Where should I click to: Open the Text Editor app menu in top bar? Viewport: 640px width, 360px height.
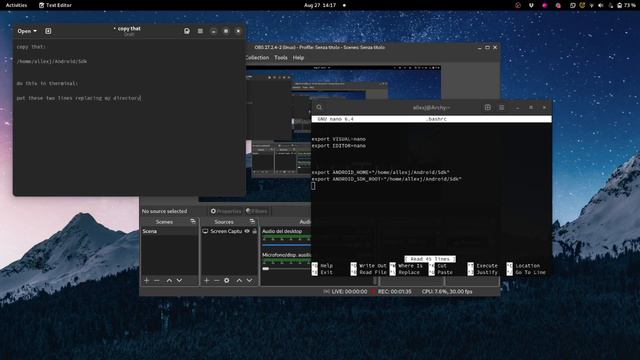click(x=55, y=5)
